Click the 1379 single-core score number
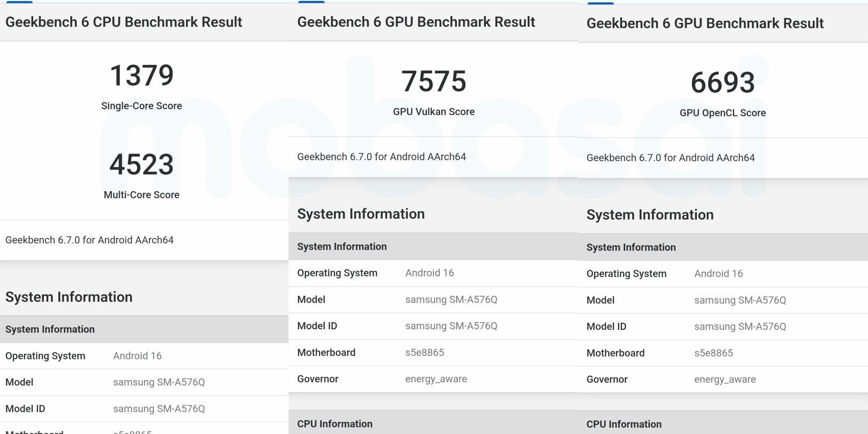The image size is (868, 434). tap(142, 76)
